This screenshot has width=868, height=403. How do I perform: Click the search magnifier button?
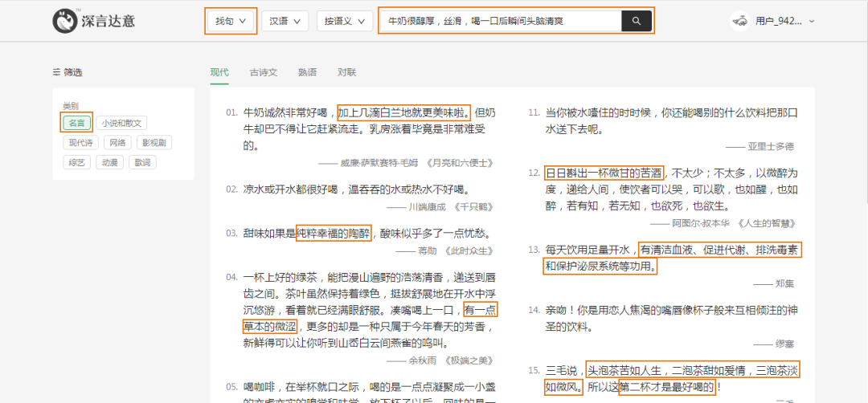pos(637,21)
